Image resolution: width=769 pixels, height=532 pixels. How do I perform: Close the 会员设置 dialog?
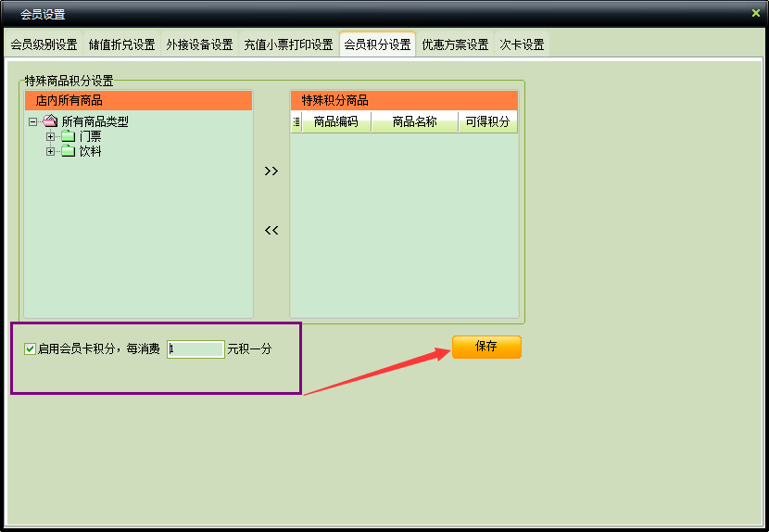click(756, 13)
